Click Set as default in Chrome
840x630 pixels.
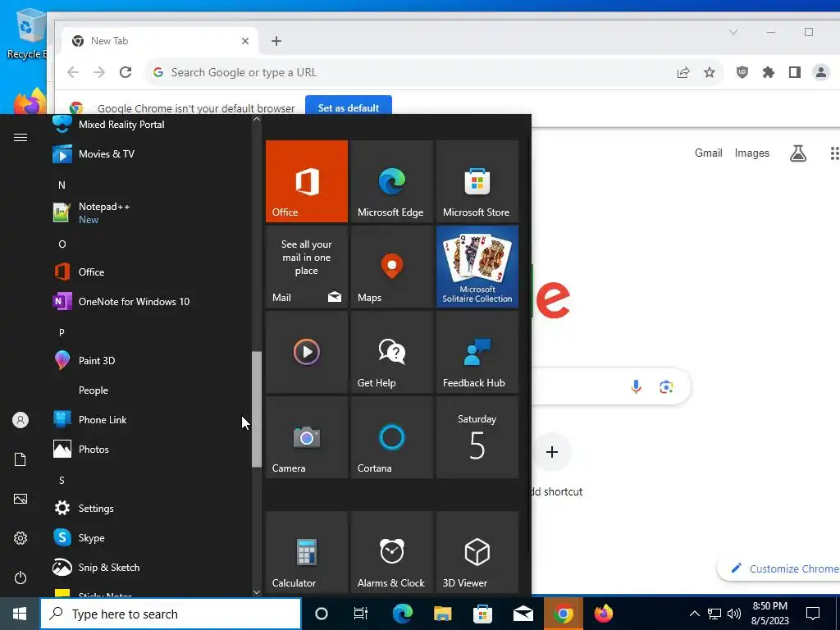(x=349, y=107)
